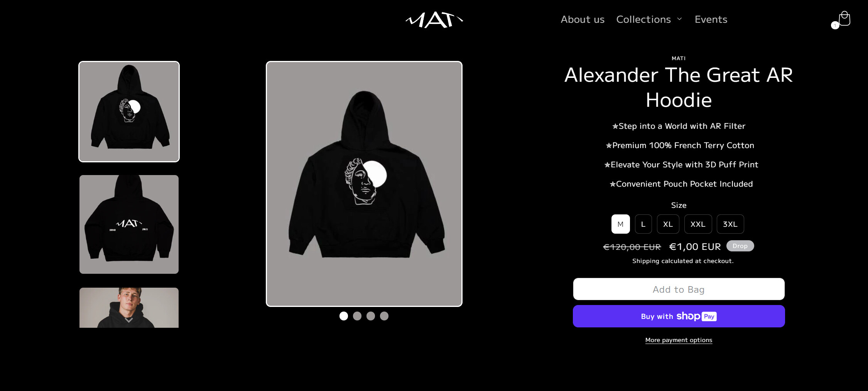Add the hoodie to bag
Viewport: 868px width, 391px height.
679,289
